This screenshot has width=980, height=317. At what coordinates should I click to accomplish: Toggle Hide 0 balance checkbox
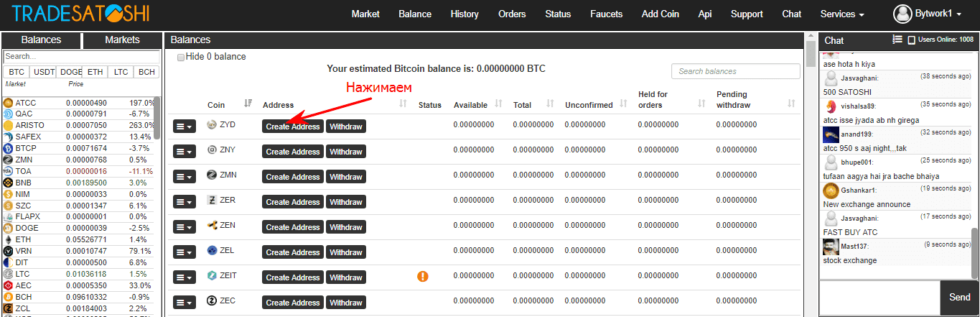tap(181, 57)
